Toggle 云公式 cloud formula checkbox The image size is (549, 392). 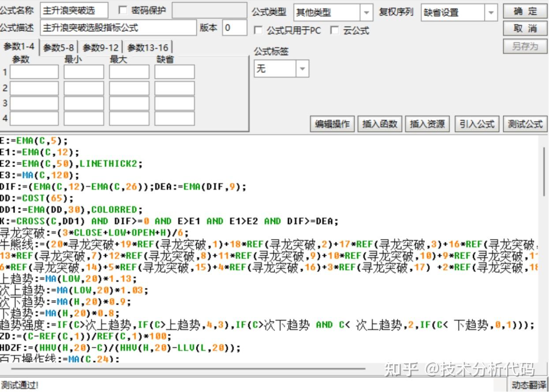coord(335,30)
